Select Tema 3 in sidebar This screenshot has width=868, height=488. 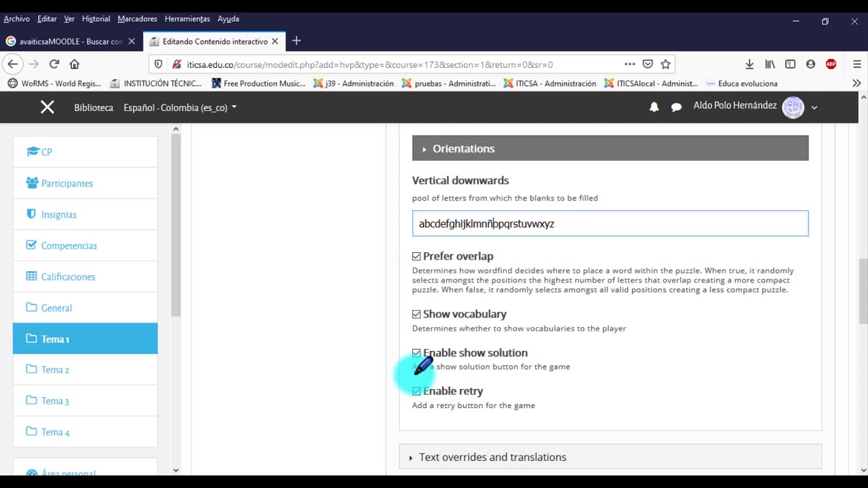85,401
